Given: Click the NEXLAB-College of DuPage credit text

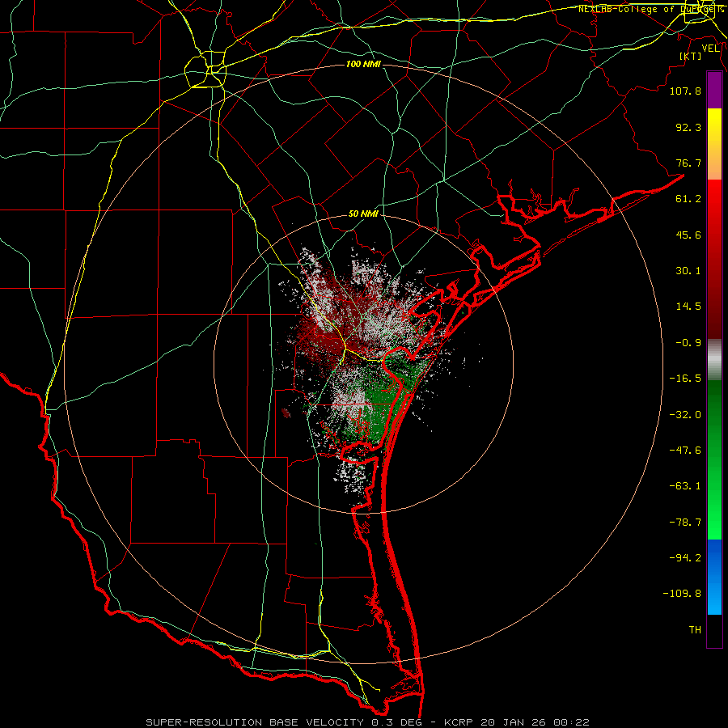Looking at the screenshot, I should click(x=650, y=9).
